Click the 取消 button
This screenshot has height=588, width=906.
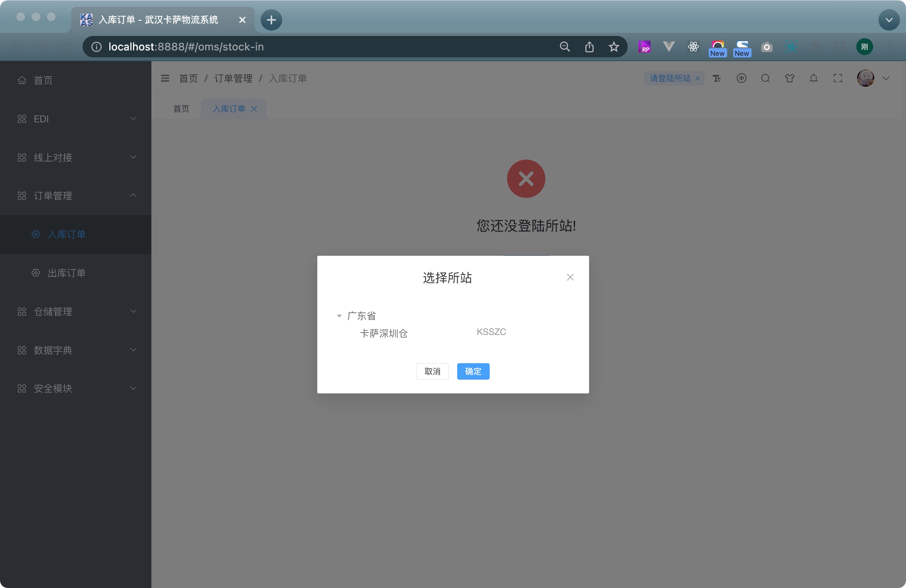point(432,371)
